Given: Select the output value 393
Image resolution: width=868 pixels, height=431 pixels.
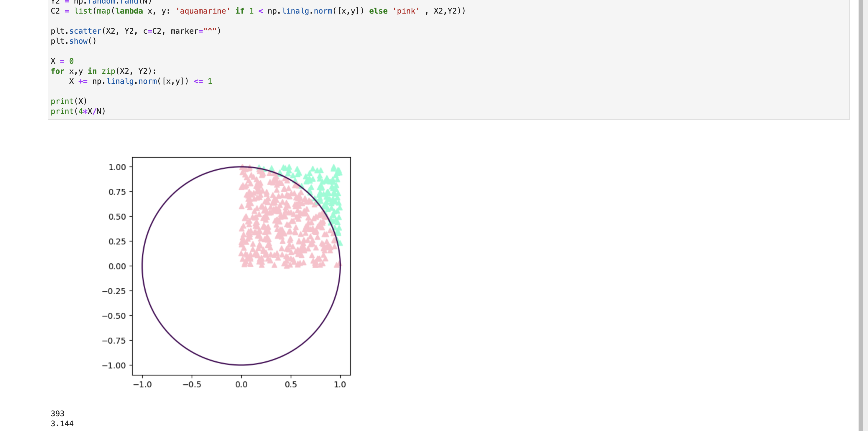Looking at the screenshot, I should (x=58, y=413).
